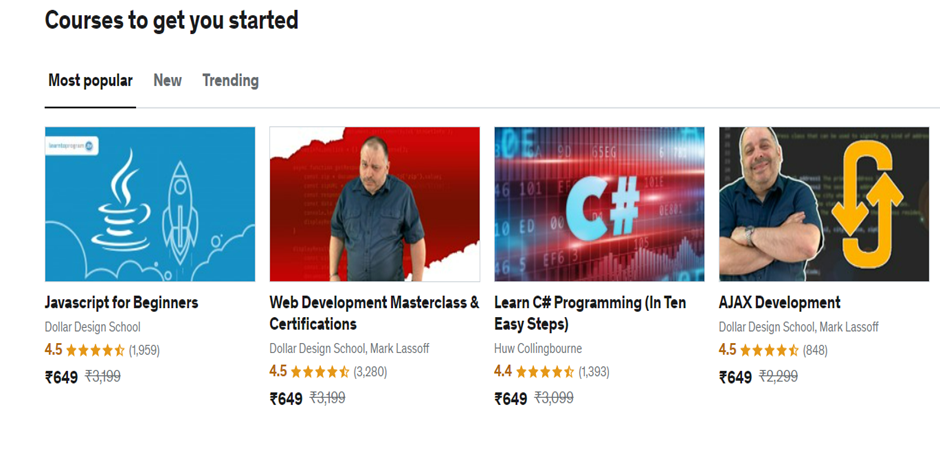Switch to the Most popular tab

pos(91,80)
